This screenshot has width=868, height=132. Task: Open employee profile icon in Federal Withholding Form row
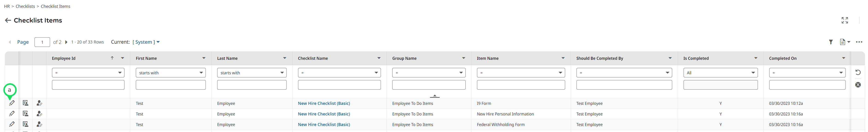pos(40,124)
